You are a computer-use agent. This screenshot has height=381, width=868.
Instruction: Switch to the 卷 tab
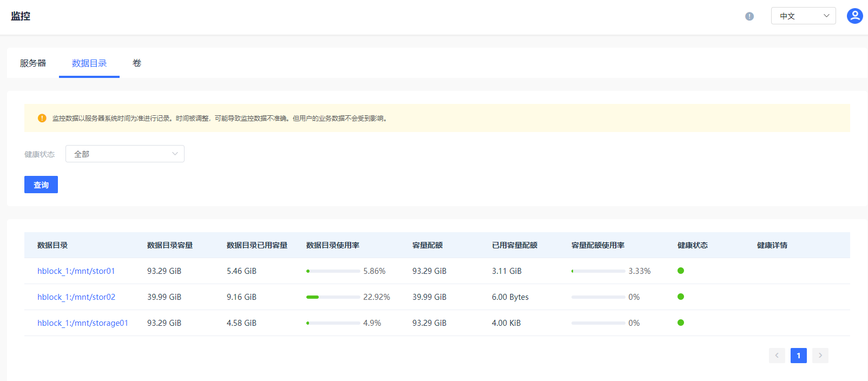pos(137,63)
